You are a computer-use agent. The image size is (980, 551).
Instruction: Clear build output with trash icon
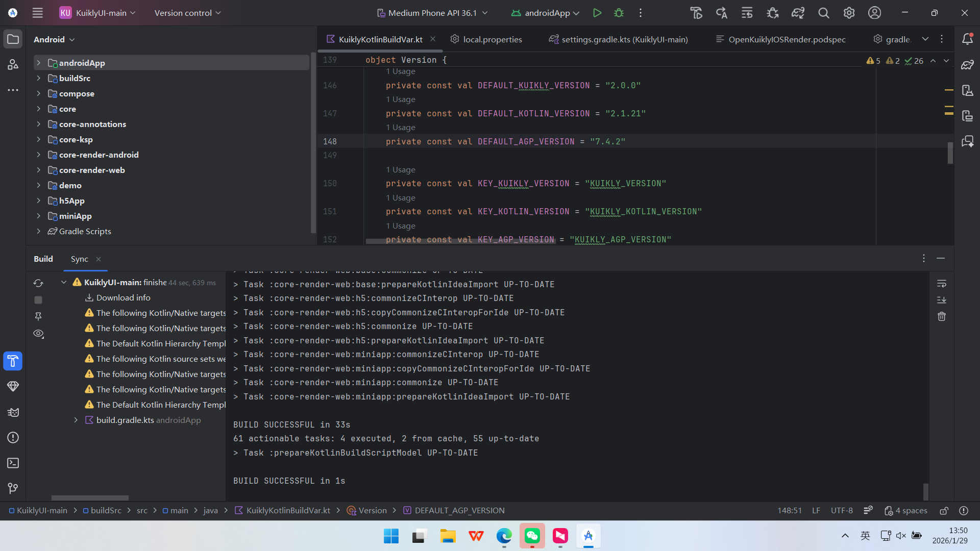point(942,316)
